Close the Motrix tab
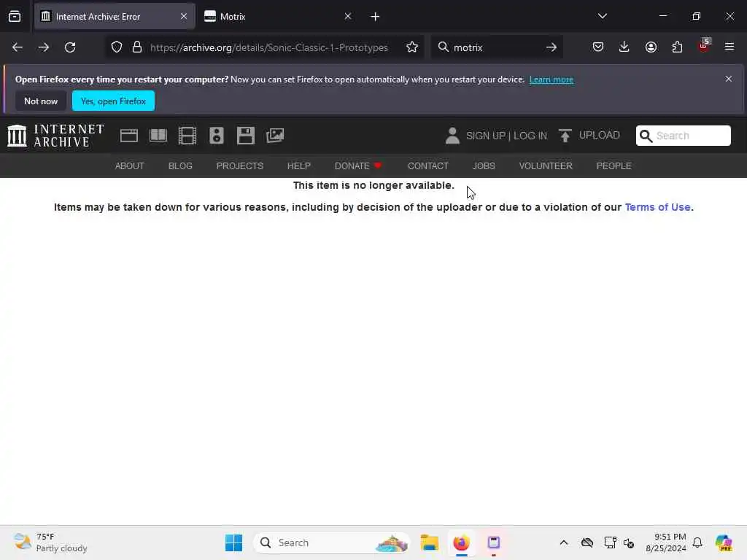747x560 pixels. click(x=348, y=16)
